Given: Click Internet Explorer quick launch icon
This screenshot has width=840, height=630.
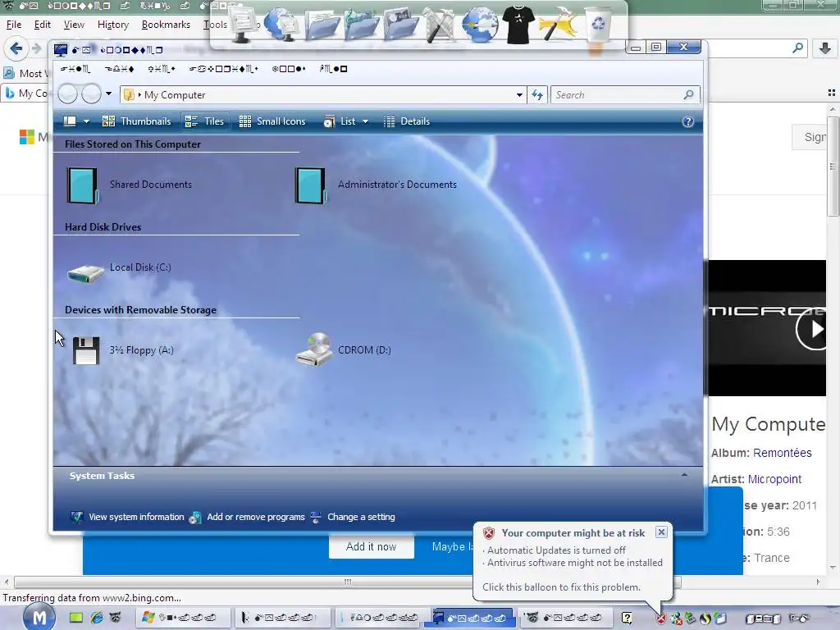Looking at the screenshot, I should (x=97, y=618).
